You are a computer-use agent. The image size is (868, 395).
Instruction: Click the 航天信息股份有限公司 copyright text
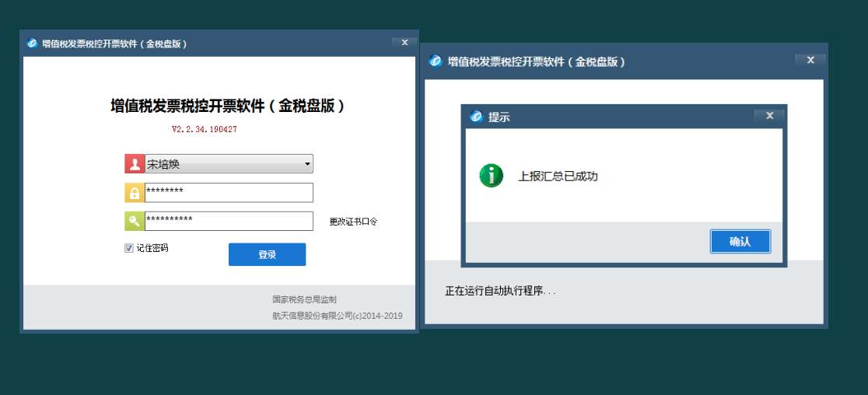pyautogui.click(x=337, y=316)
